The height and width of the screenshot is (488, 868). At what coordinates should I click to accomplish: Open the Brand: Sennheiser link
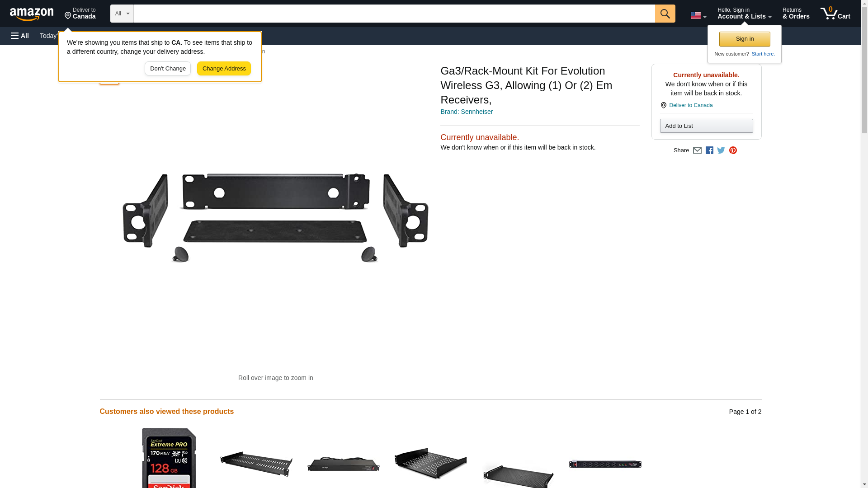(x=467, y=112)
